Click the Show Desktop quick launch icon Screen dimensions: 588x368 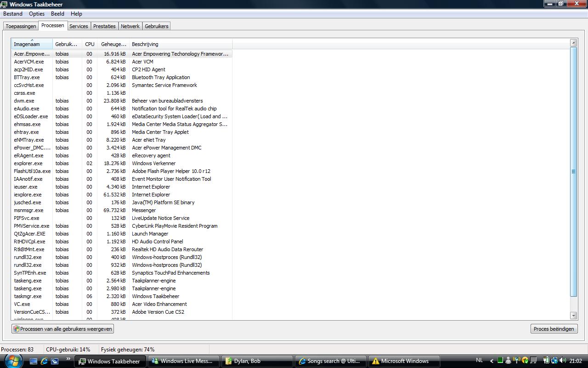pos(33,361)
